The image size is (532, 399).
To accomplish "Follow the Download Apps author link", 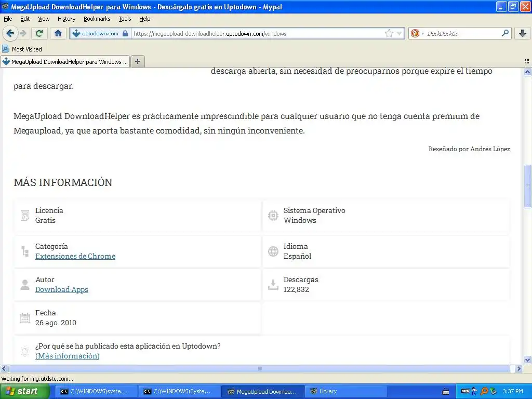I will [x=62, y=289].
